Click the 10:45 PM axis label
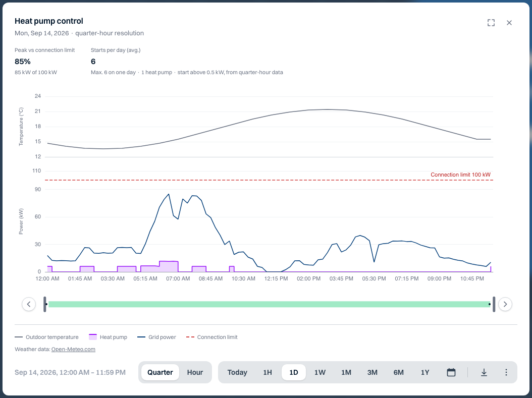Screen dimensions: 532x398 472,278
